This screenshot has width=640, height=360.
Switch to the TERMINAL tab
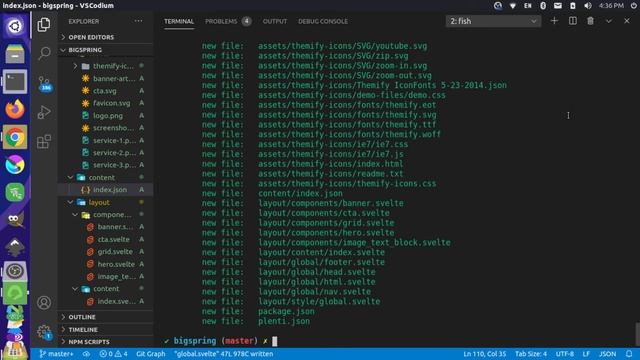coord(179,21)
